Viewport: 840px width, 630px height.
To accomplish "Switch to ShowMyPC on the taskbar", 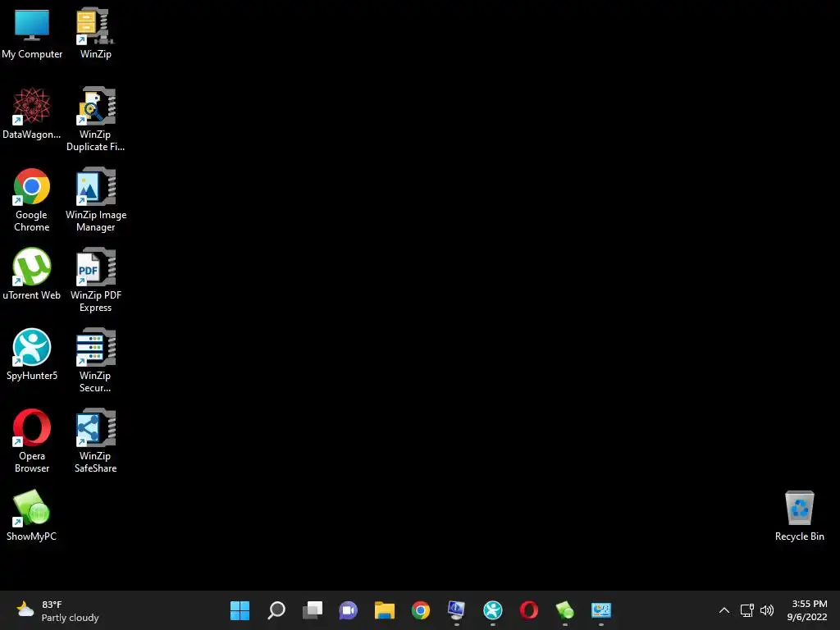I will coord(564,610).
